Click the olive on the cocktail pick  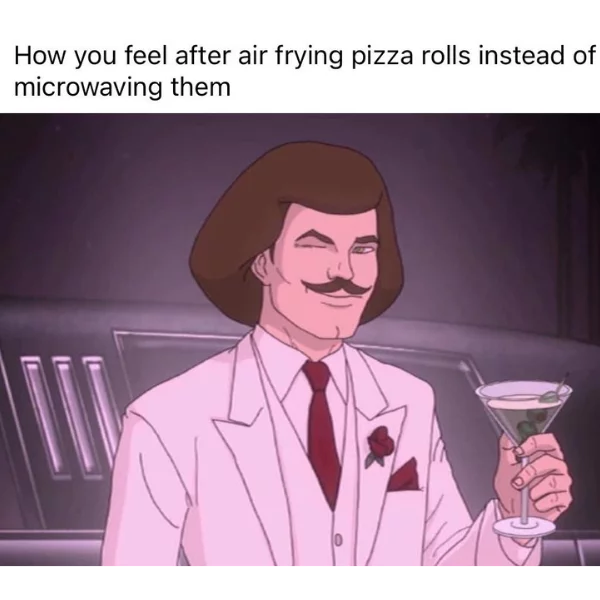click(x=548, y=396)
